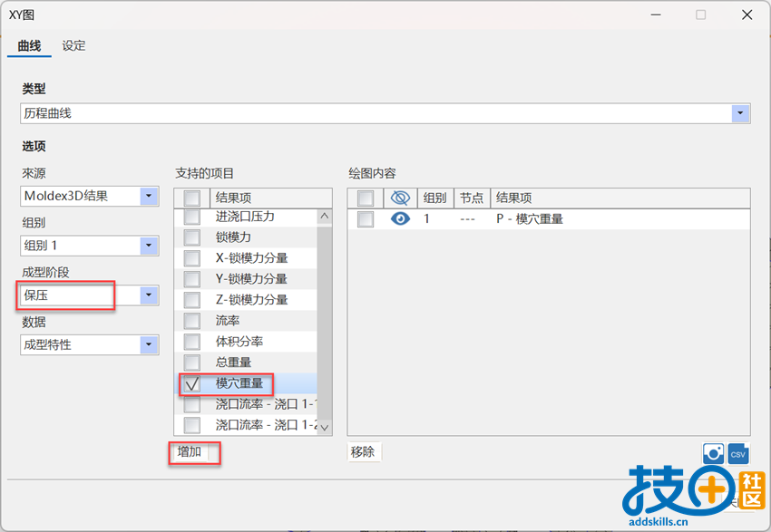Screen dimensions: 771x532
Task: Select the P - 模穴重量 row text
Action: pos(530,218)
